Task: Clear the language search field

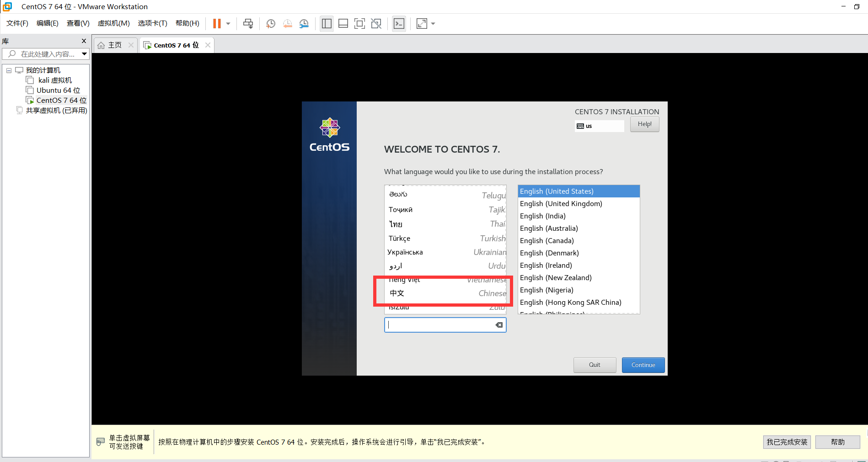Action: click(x=499, y=325)
